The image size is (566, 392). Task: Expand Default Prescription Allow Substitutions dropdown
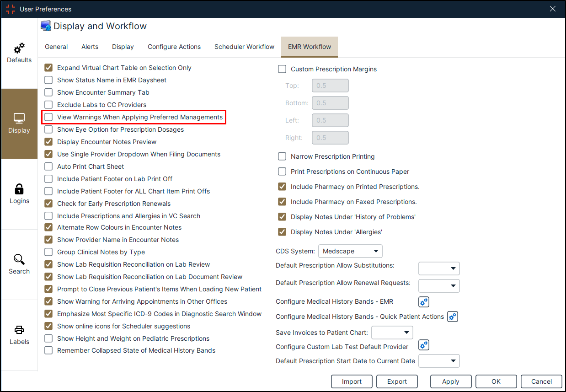point(439,268)
